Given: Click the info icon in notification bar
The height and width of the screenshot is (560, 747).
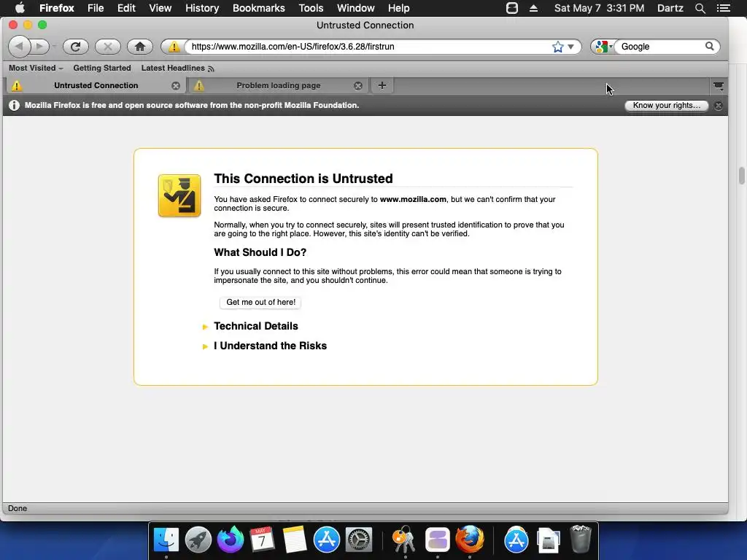Looking at the screenshot, I should click(x=15, y=105).
